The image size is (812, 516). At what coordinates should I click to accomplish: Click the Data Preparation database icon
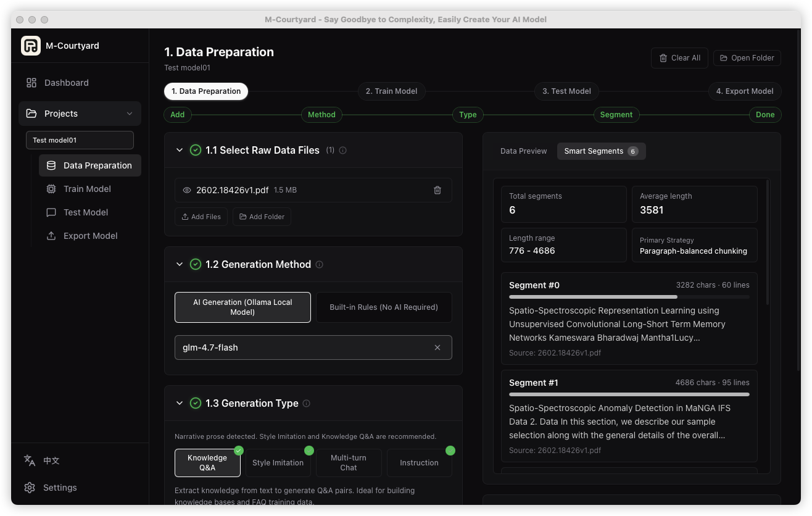click(x=51, y=165)
